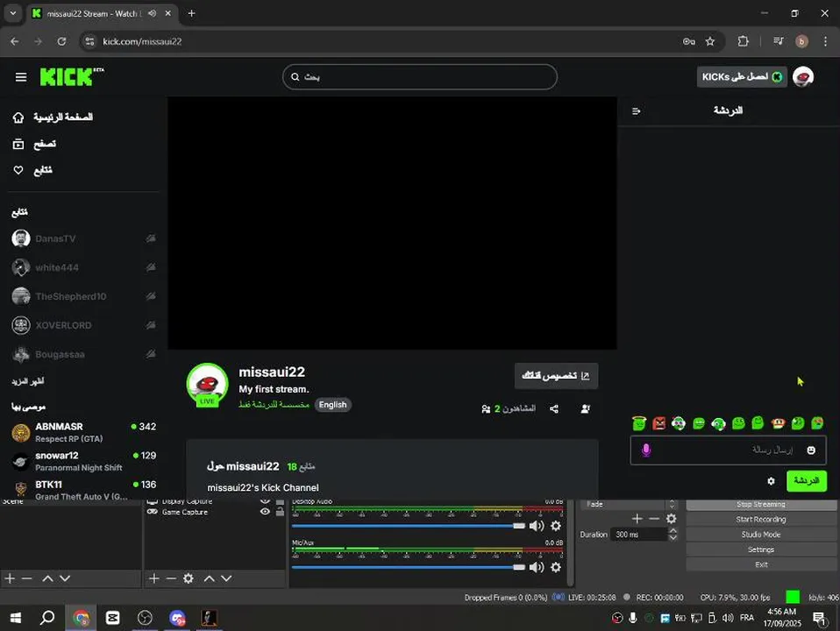Click the share icon below the stream
The height and width of the screenshot is (631, 840).
pyautogui.click(x=554, y=409)
